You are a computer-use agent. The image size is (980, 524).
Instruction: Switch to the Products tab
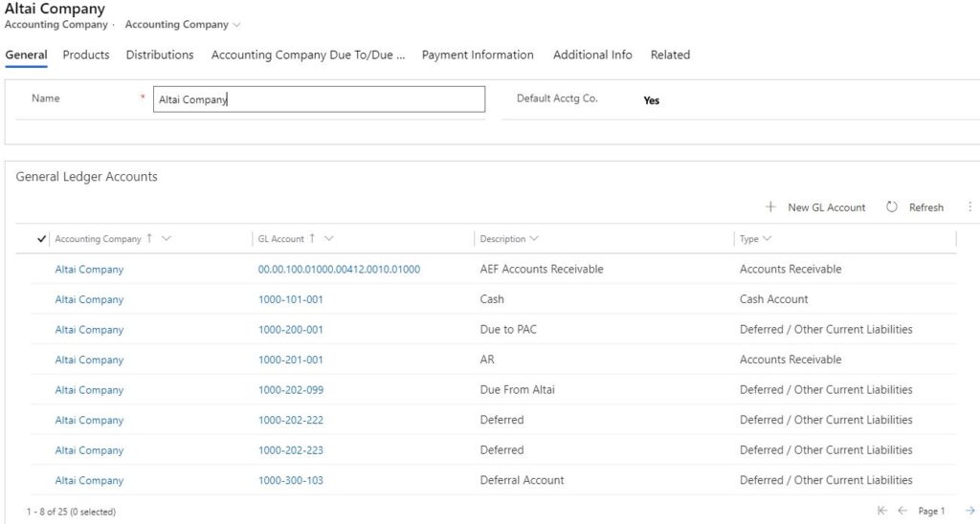click(x=86, y=55)
